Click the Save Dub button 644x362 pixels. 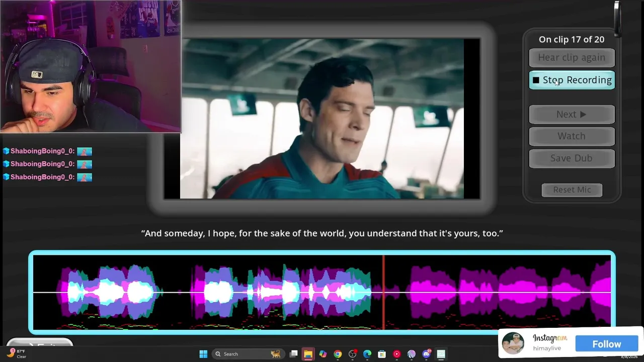coord(572,158)
